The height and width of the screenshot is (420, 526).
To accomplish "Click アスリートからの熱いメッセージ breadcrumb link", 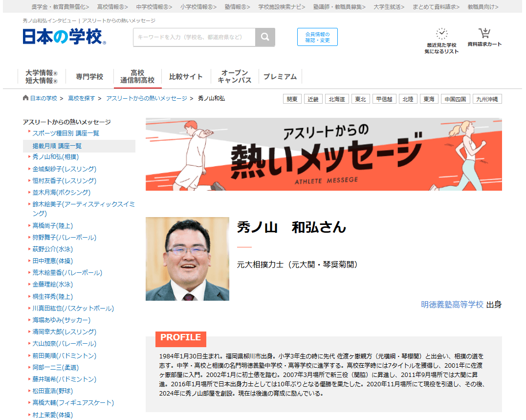I will tap(147, 98).
